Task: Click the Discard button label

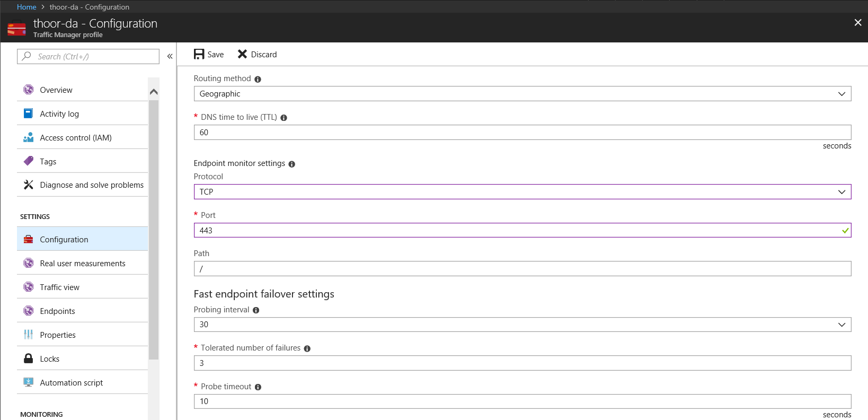Action: (264, 54)
